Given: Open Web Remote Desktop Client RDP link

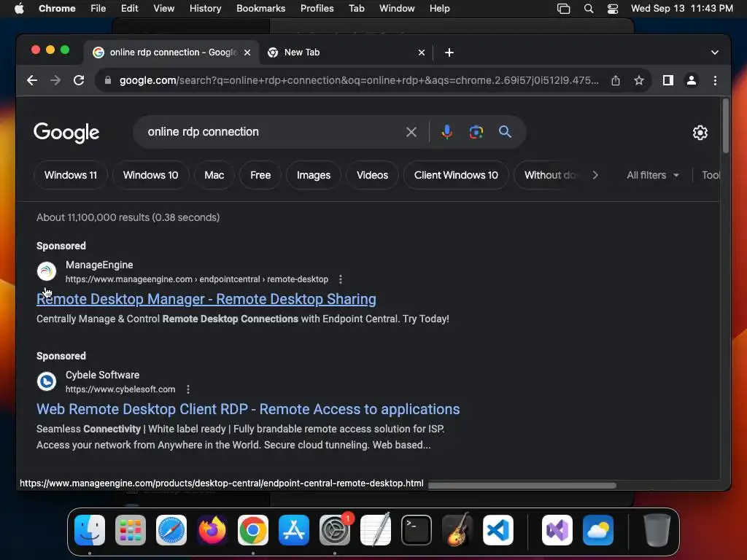Looking at the screenshot, I should pyautogui.click(x=248, y=409).
